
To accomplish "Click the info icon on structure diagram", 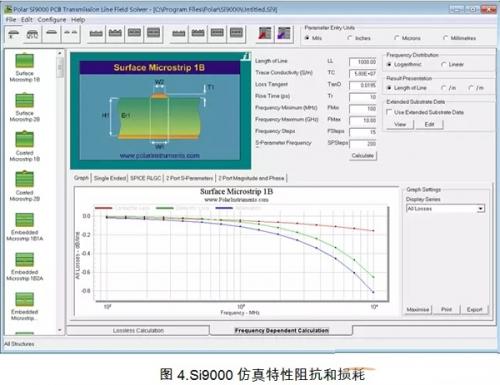I will 246,56.
